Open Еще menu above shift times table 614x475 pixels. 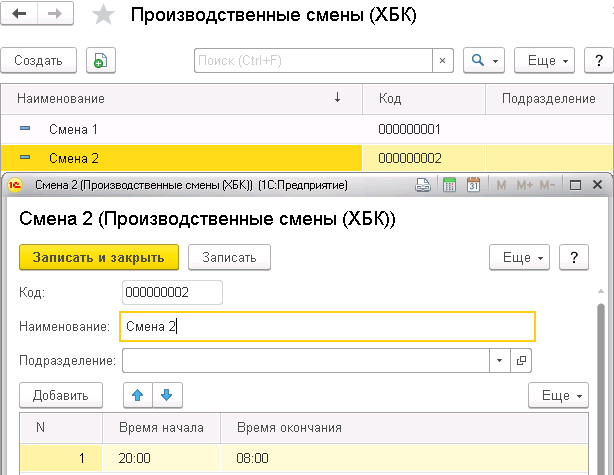[559, 395]
